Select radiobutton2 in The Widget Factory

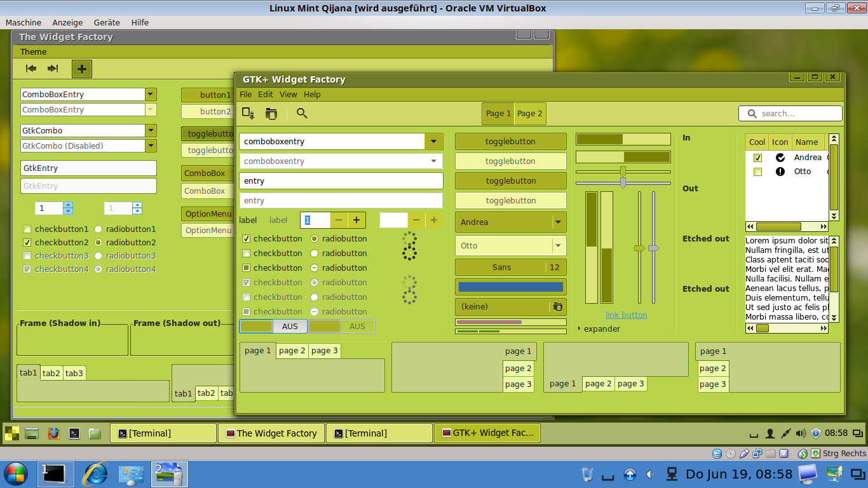click(98, 242)
